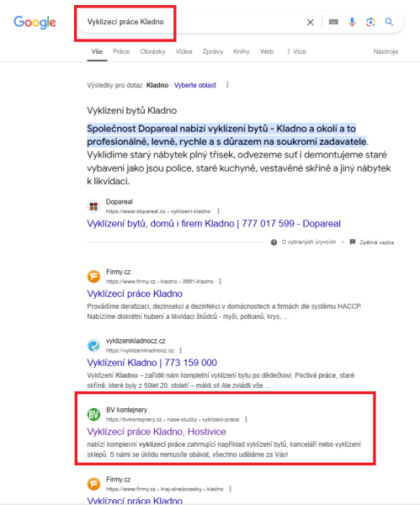Click the Firmy.cz favicon of 3661-kladno result
Image resolution: width=420 pixels, height=505 pixels.
tap(93, 276)
